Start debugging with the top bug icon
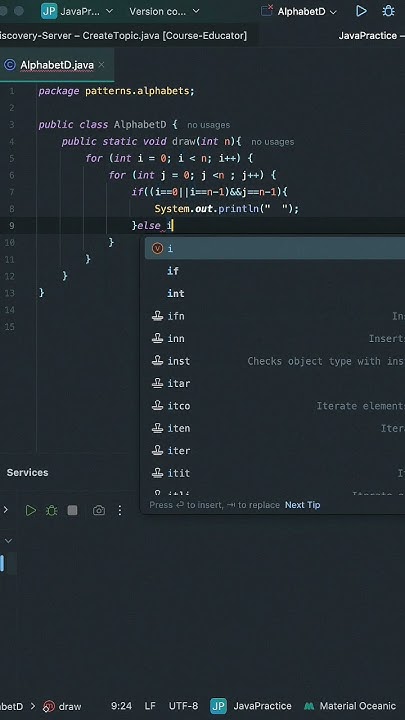 tap(388, 11)
